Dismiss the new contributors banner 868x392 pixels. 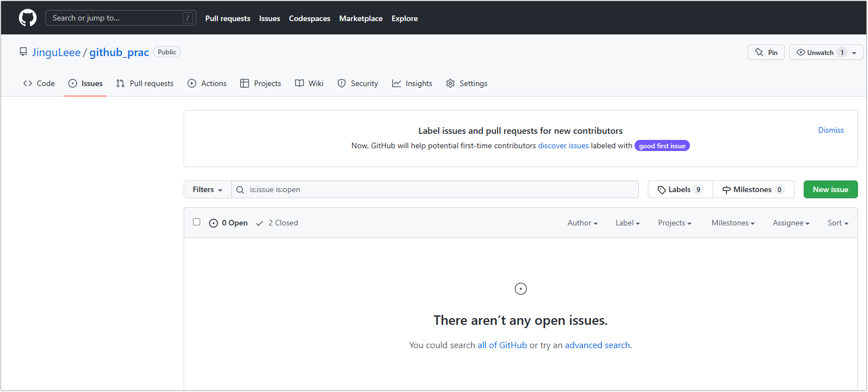click(831, 130)
